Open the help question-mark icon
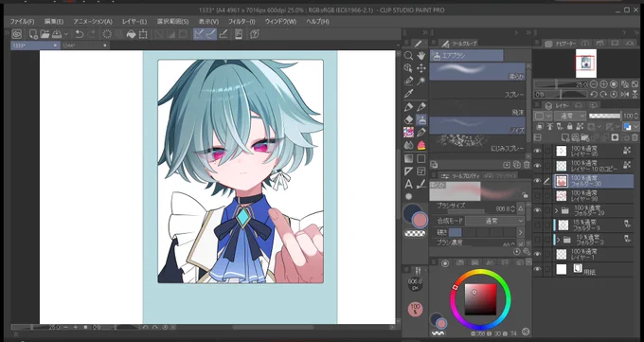The height and width of the screenshot is (342, 644). tap(255, 34)
